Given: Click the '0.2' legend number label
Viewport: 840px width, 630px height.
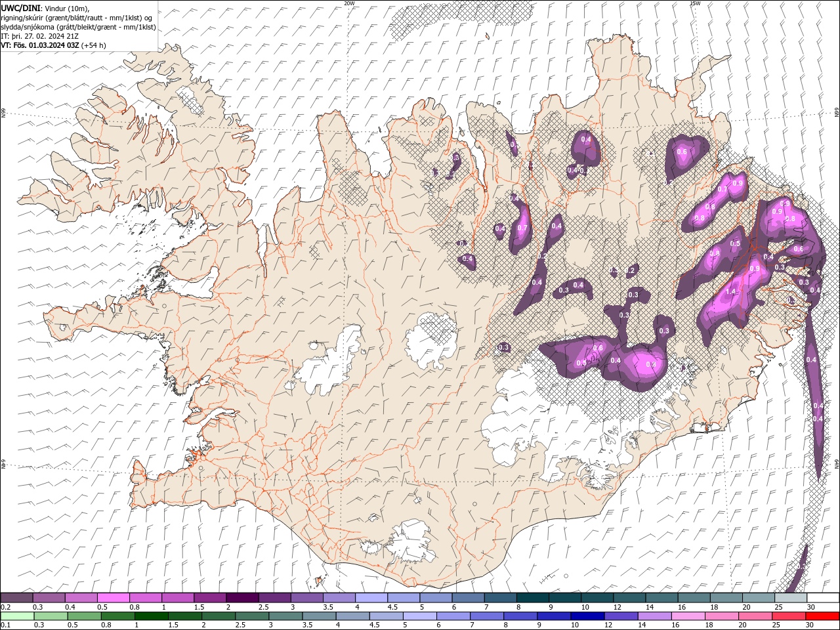Looking at the screenshot, I should point(6,607).
